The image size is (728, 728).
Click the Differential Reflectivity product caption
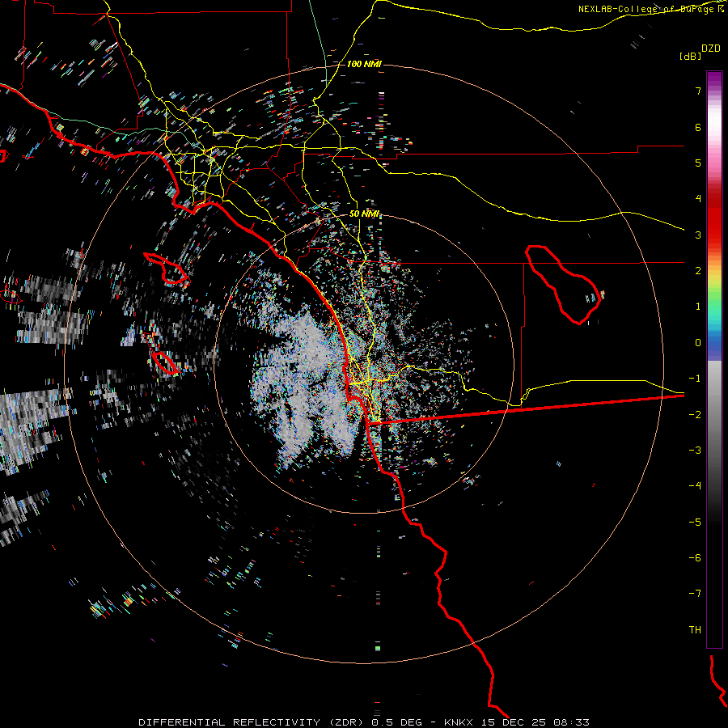point(364,722)
